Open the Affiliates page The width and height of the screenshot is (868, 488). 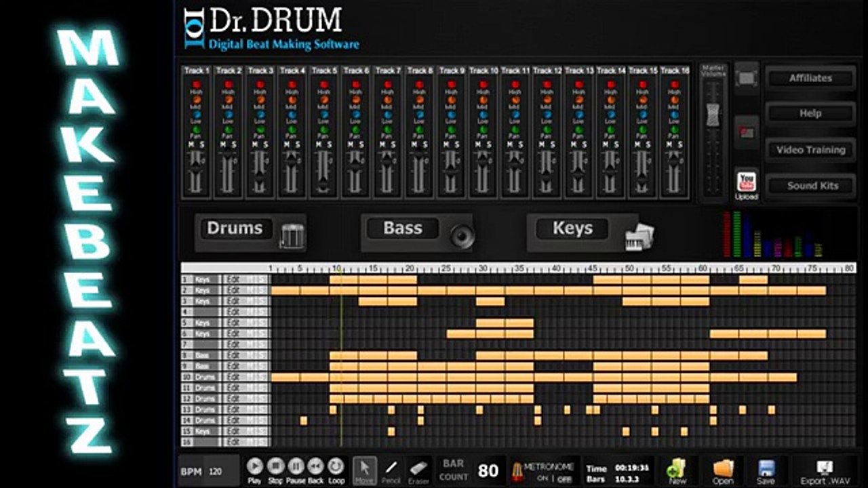coord(810,78)
